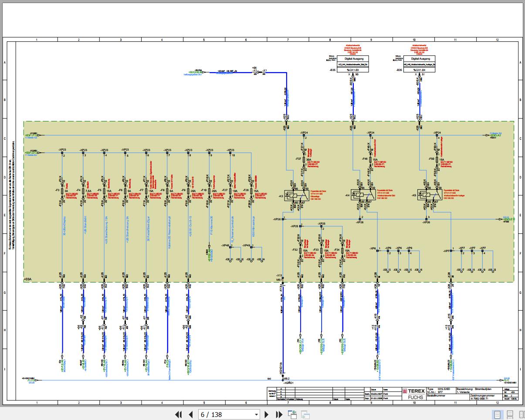Image resolution: width=525 pixels, height=420 pixels.
Task: Enable continuous scrolling page mode
Action: click(x=509, y=414)
